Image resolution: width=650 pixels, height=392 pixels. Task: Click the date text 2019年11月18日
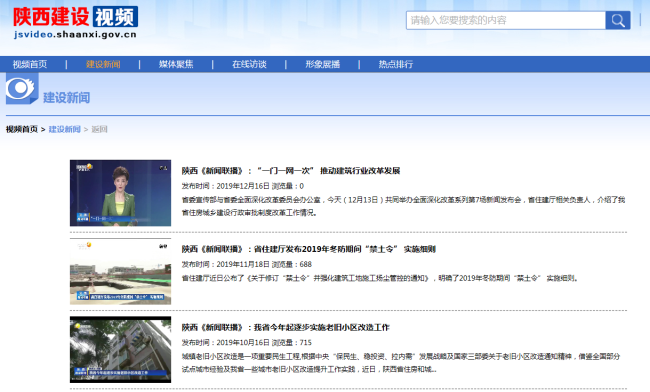click(243, 264)
